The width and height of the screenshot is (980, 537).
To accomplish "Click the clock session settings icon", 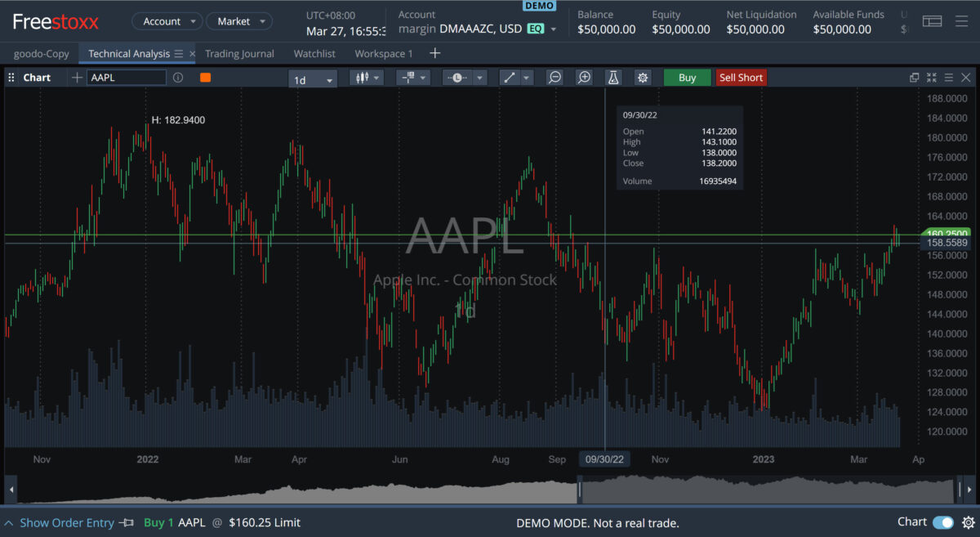I will tap(457, 78).
